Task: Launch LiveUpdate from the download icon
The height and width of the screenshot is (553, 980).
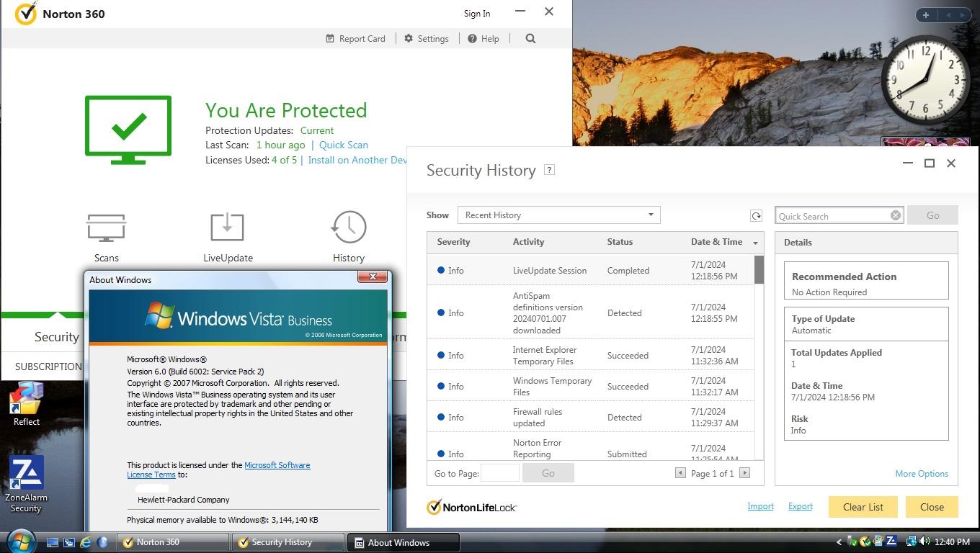Action: 227,228
